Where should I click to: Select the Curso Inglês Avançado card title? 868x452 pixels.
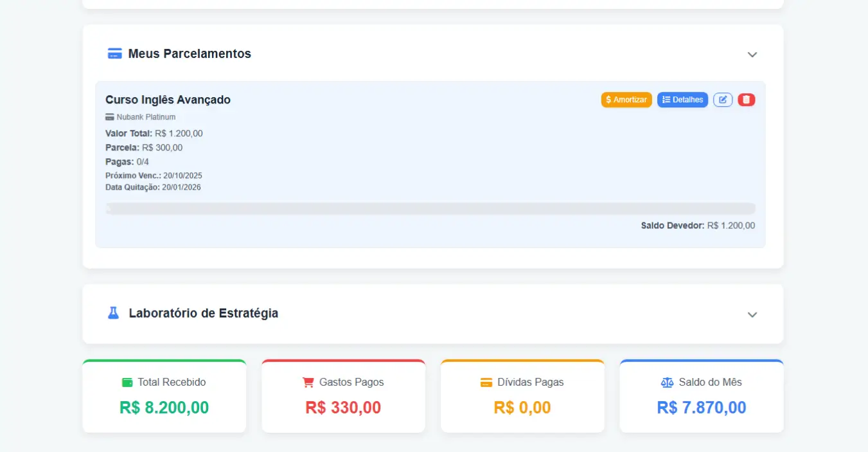click(x=168, y=100)
